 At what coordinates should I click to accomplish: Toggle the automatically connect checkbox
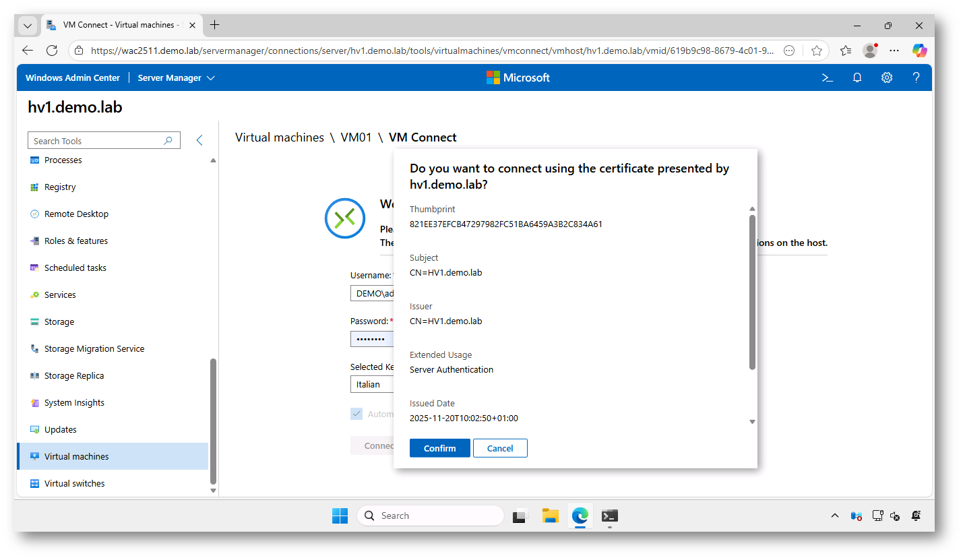(356, 414)
